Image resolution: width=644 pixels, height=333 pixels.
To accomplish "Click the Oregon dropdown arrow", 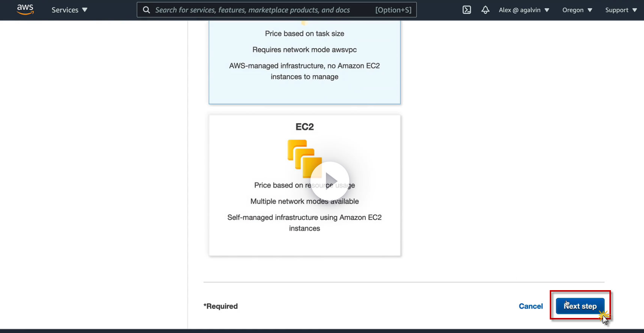I will pos(590,10).
